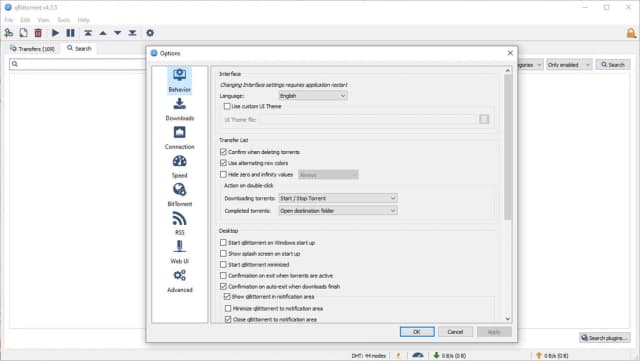640x361 pixels.
Task: Check Show splash screen on start up
Action: point(223,254)
